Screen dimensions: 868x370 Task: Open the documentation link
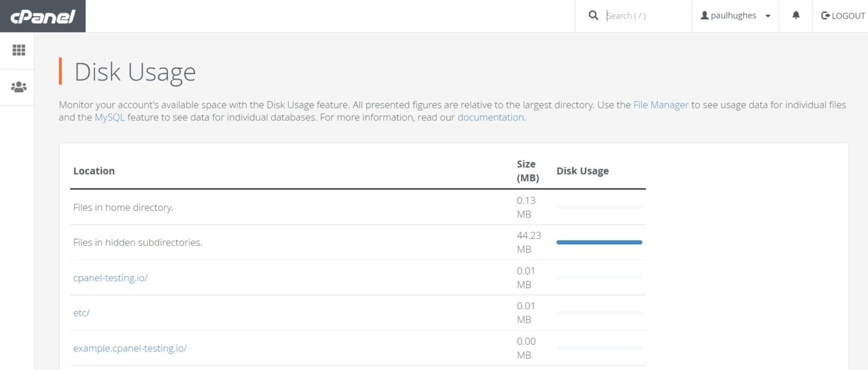[x=491, y=117]
